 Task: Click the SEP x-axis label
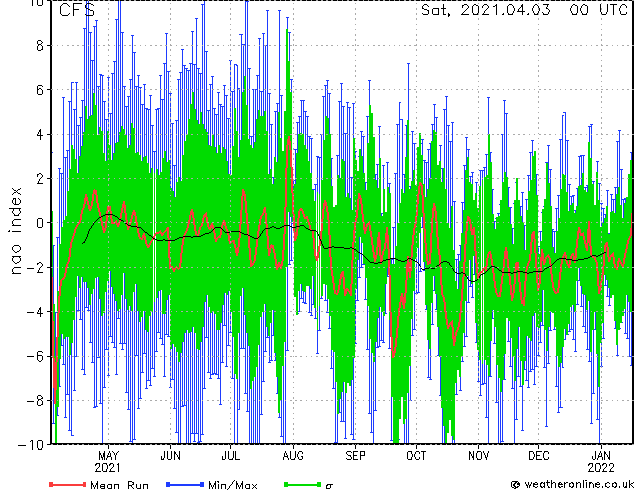click(355, 456)
